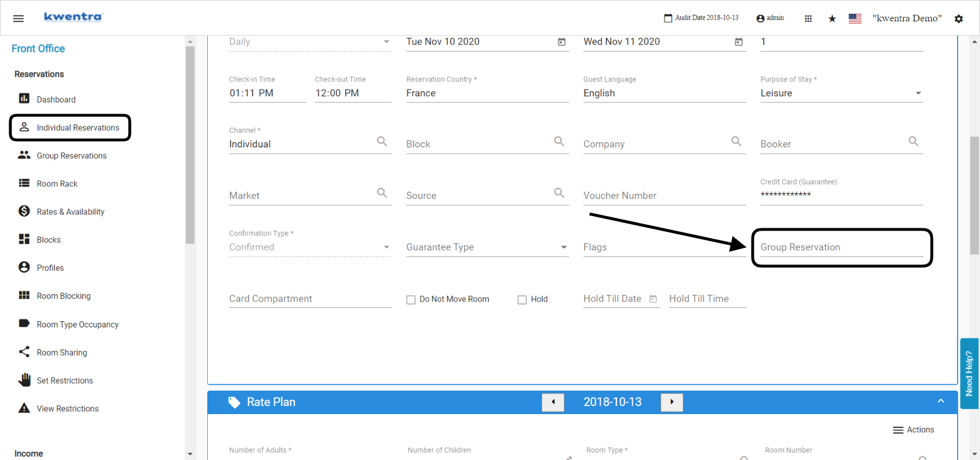Click the Dashboard chart icon
The image size is (980, 460).
(24, 99)
